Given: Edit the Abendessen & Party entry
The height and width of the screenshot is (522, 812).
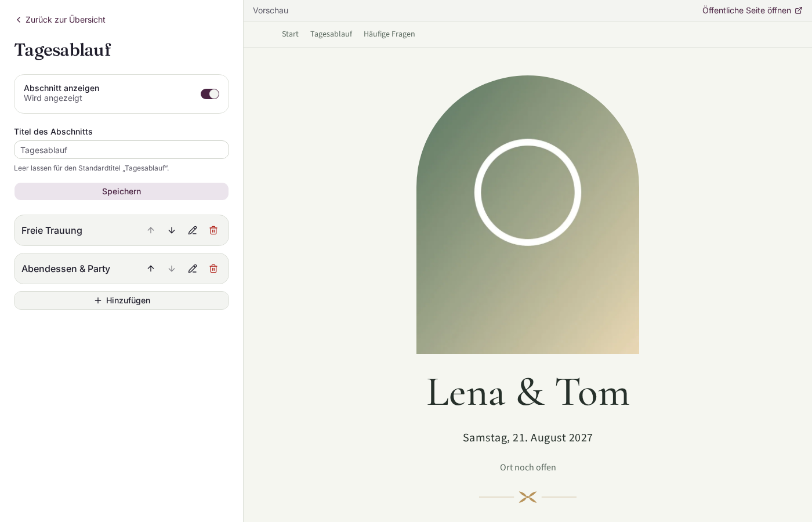Looking at the screenshot, I should pos(193,269).
